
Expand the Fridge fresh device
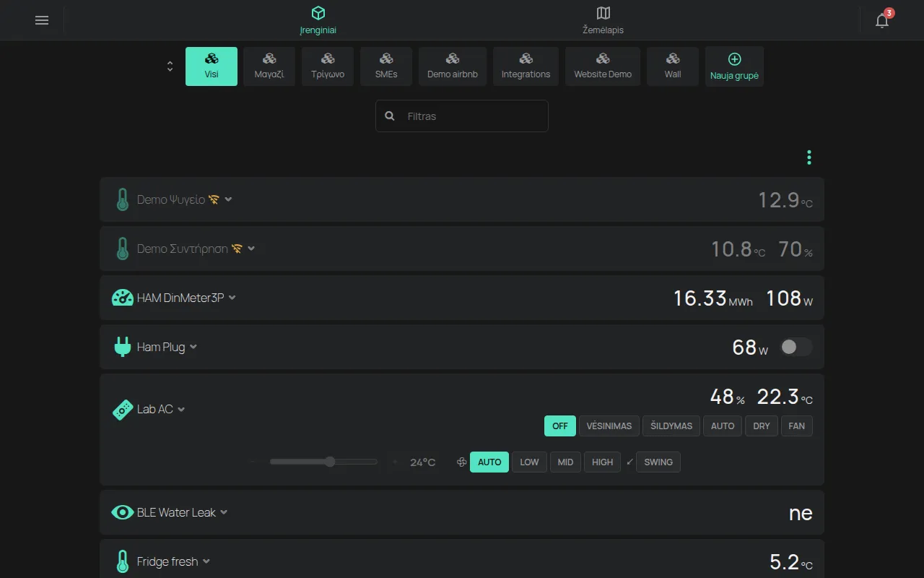206,561
